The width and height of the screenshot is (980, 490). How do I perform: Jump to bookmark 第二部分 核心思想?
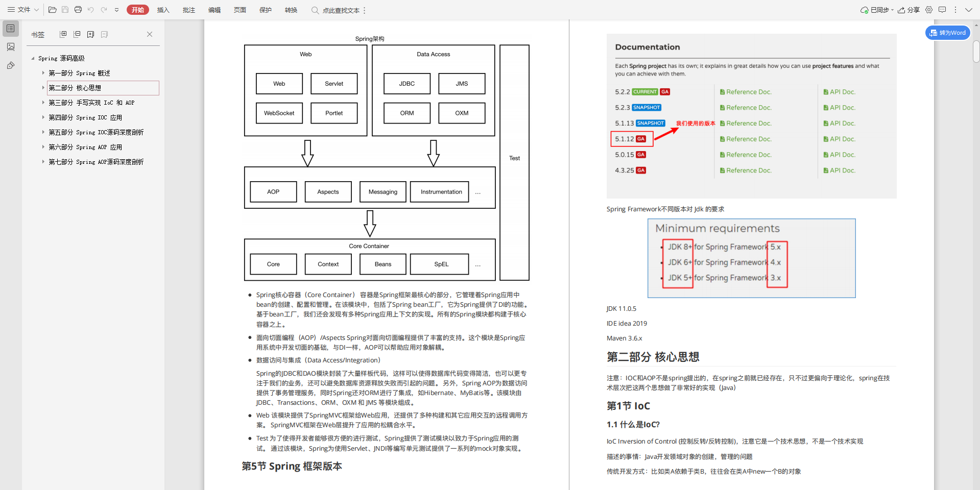click(75, 88)
